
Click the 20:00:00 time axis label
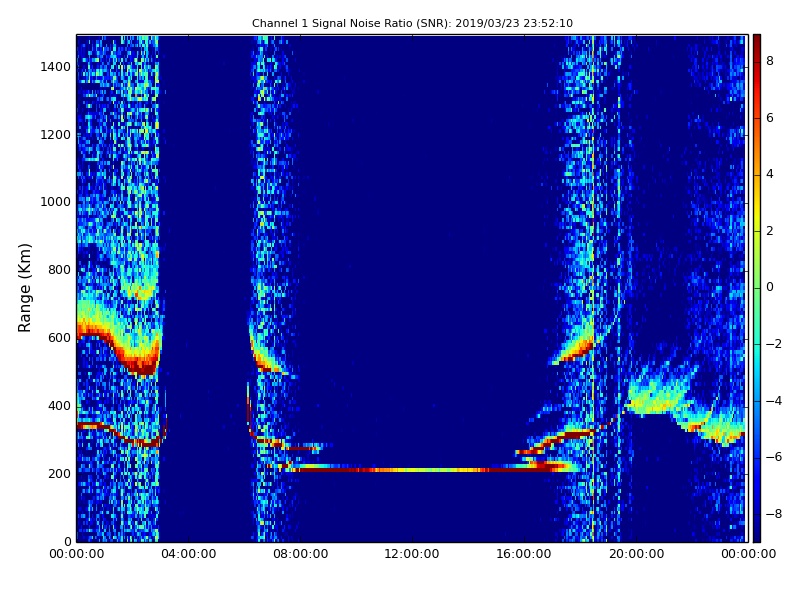click(x=636, y=554)
